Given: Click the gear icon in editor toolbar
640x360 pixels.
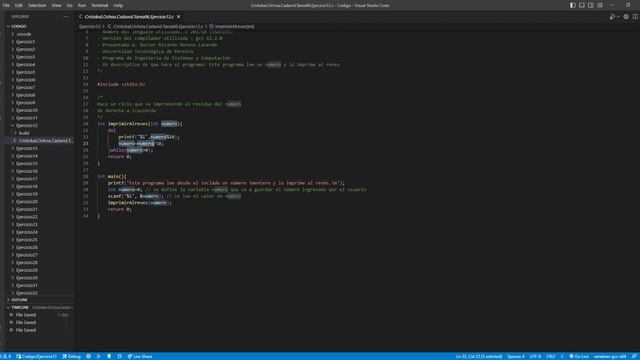Looking at the screenshot, I should click(626, 17).
